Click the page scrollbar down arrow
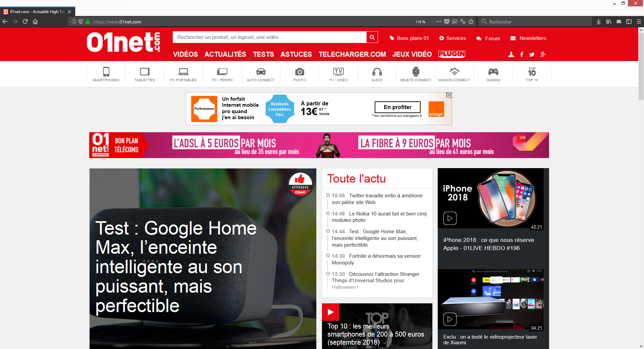The image size is (644, 349). pos(641,346)
